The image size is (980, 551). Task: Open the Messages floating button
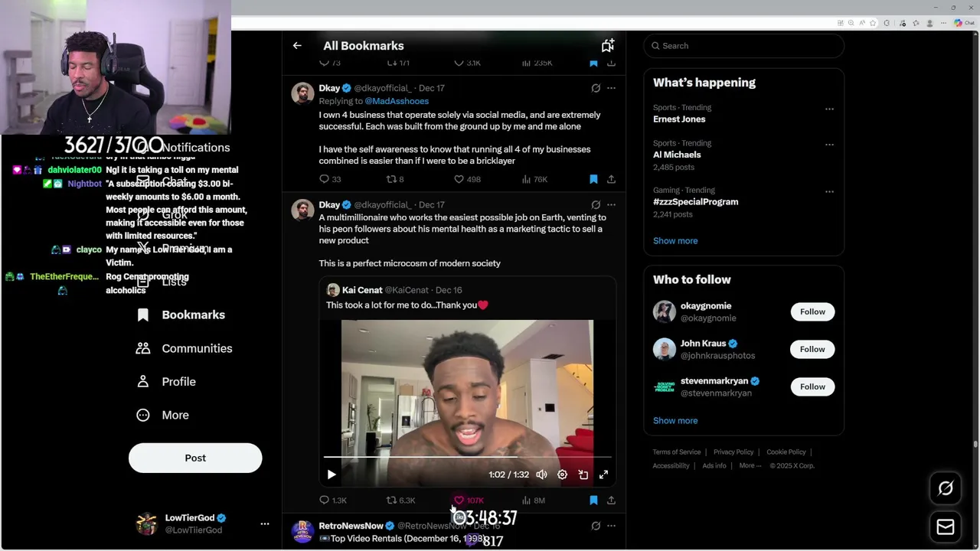(946, 527)
